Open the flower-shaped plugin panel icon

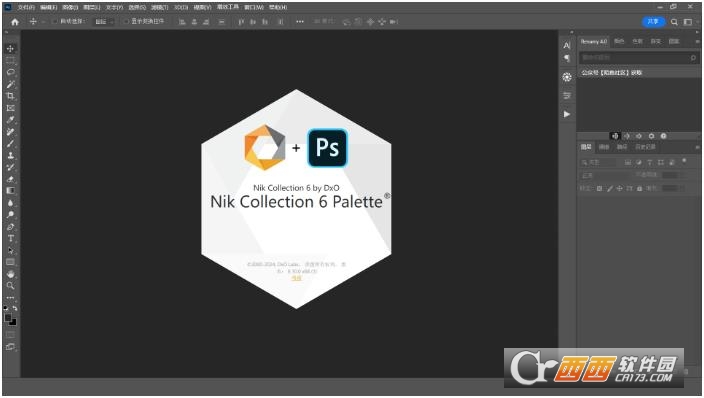[567, 77]
